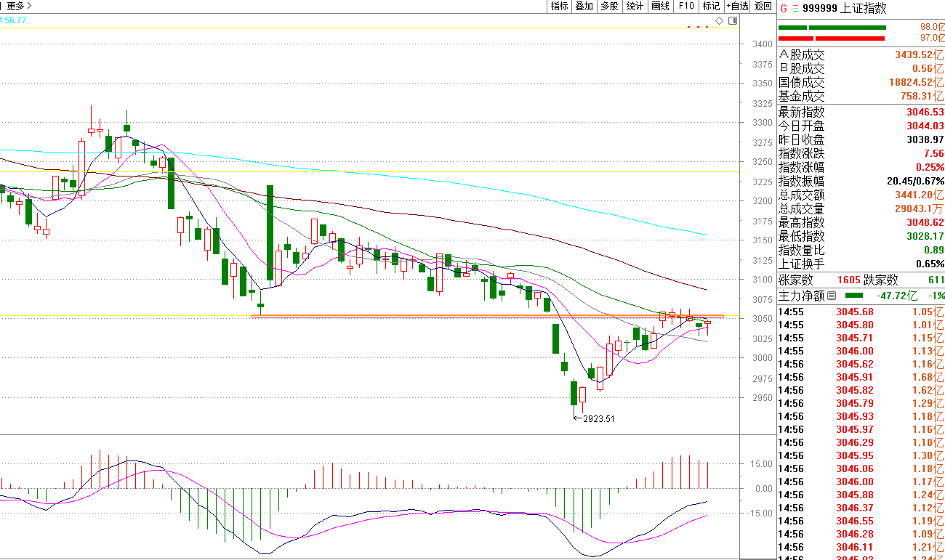Activate 画线 drawing tool

(x=660, y=6)
